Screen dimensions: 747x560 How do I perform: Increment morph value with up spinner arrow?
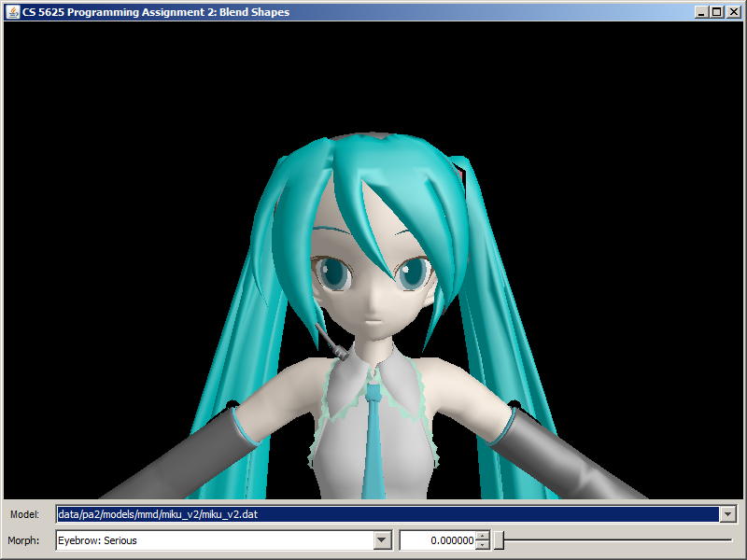click(x=482, y=536)
